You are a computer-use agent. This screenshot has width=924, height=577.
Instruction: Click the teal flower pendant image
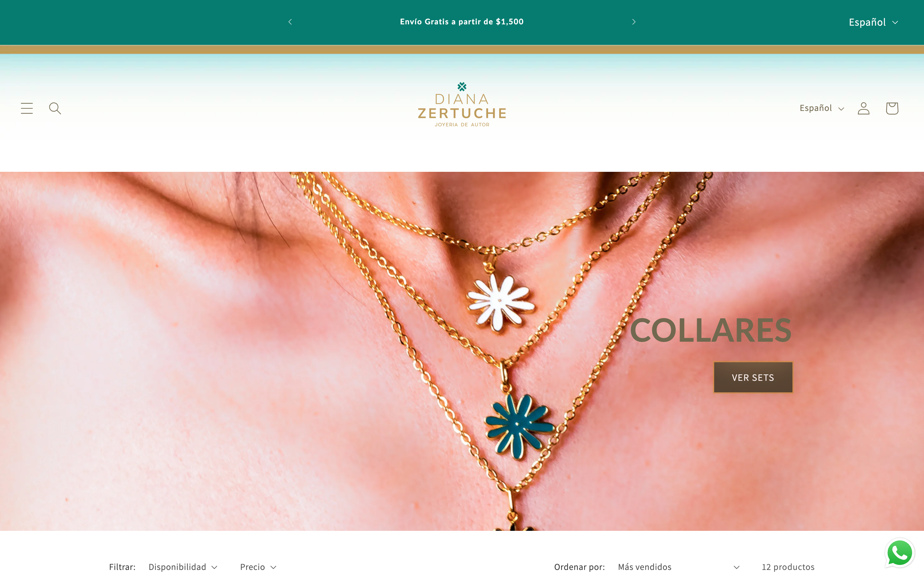point(518,425)
